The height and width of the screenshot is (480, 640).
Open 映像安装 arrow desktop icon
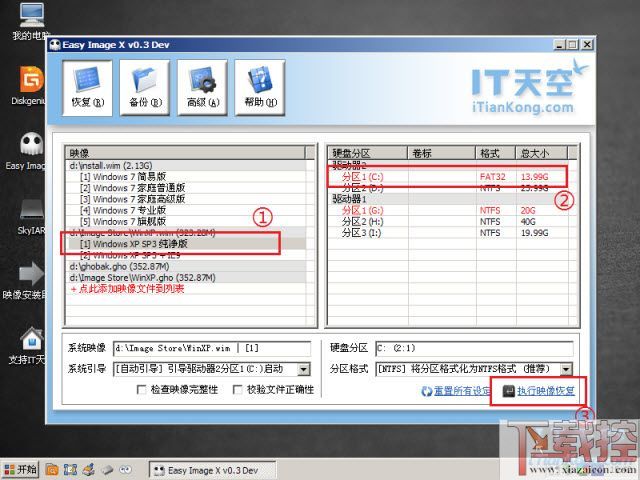pyautogui.click(x=27, y=281)
